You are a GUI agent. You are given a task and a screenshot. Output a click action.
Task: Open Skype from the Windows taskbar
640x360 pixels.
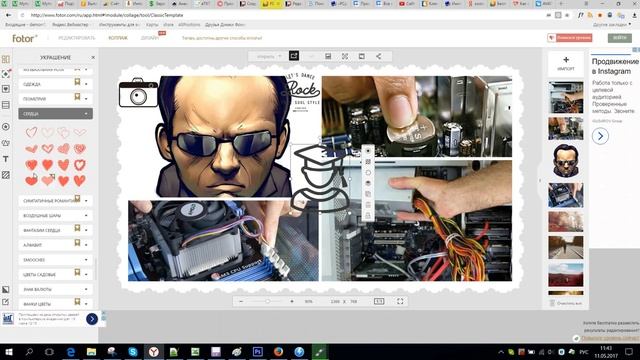[133, 351]
